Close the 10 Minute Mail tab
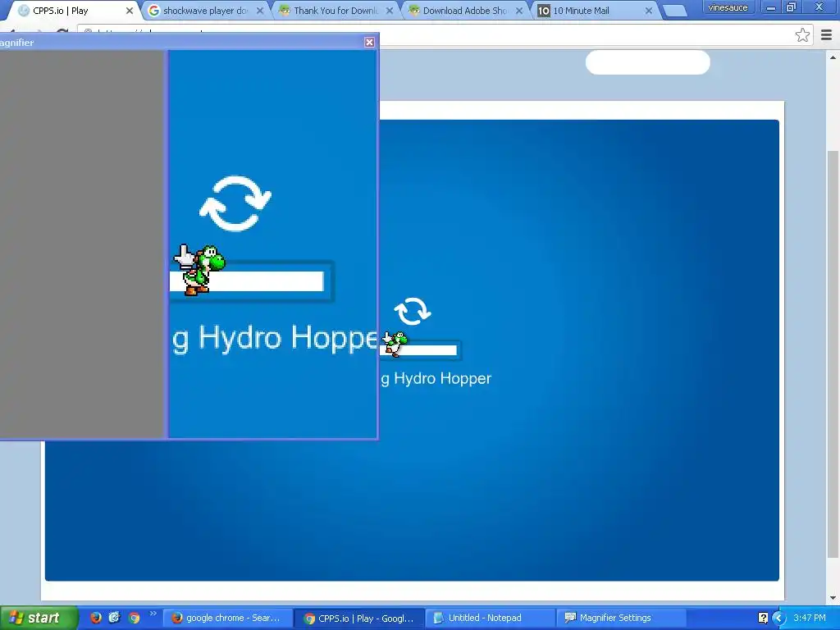 pyautogui.click(x=649, y=11)
